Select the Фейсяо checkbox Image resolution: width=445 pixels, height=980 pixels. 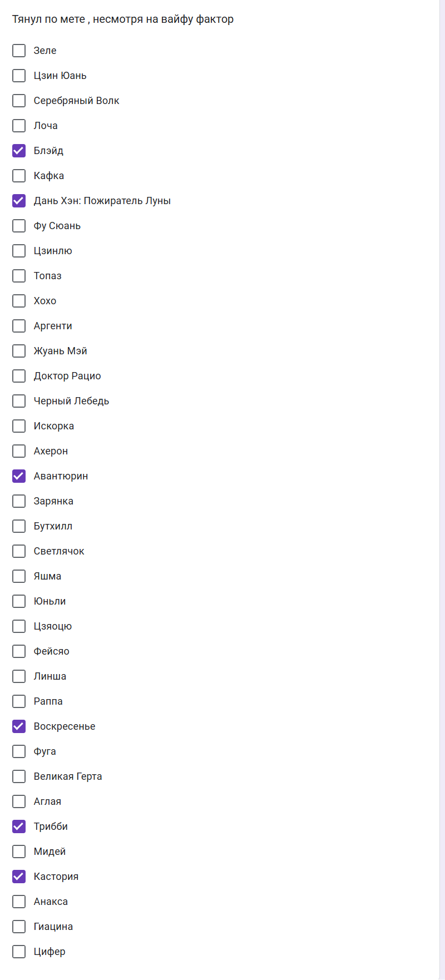click(19, 651)
